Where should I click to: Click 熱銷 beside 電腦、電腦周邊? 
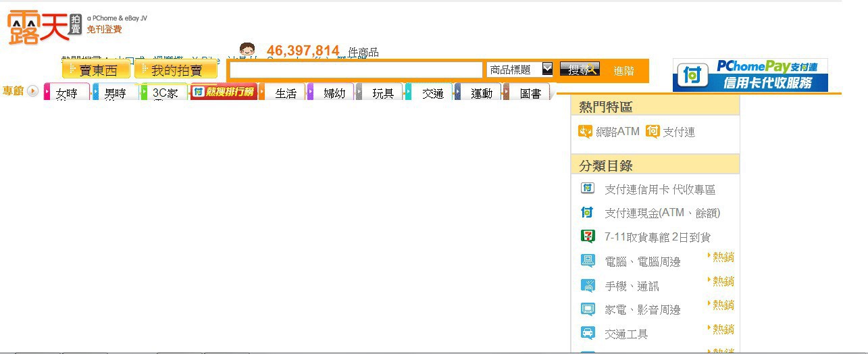tap(721, 257)
